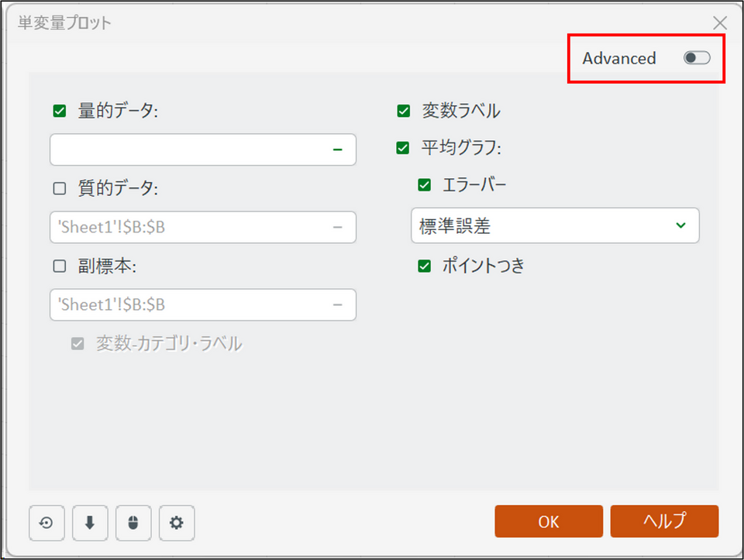Close the 単変量プロット dialog
Viewport: 744px width, 560px height.
[720, 22]
